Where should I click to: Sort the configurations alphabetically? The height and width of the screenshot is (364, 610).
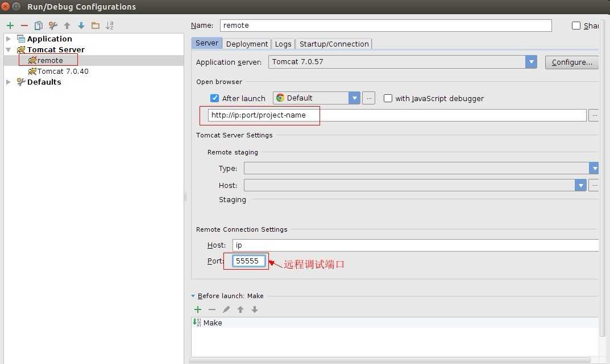pos(110,26)
